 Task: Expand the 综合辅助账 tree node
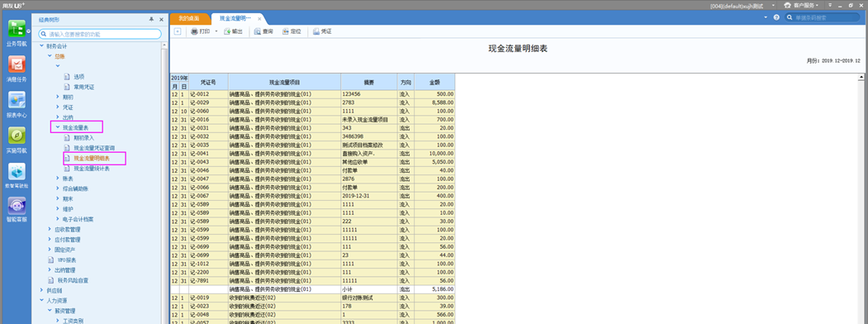pos(57,188)
